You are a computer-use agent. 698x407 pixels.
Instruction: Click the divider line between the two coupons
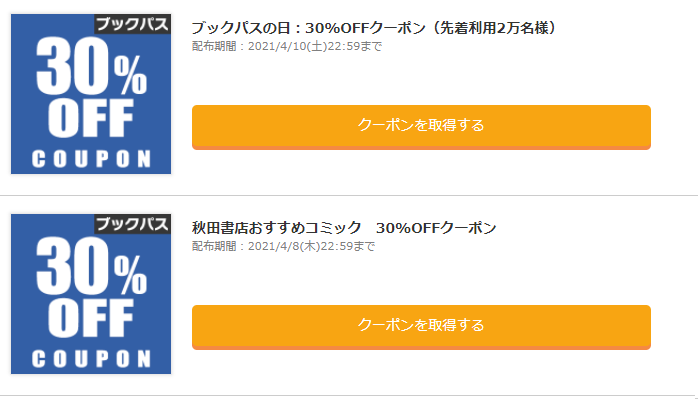[x=349, y=195]
